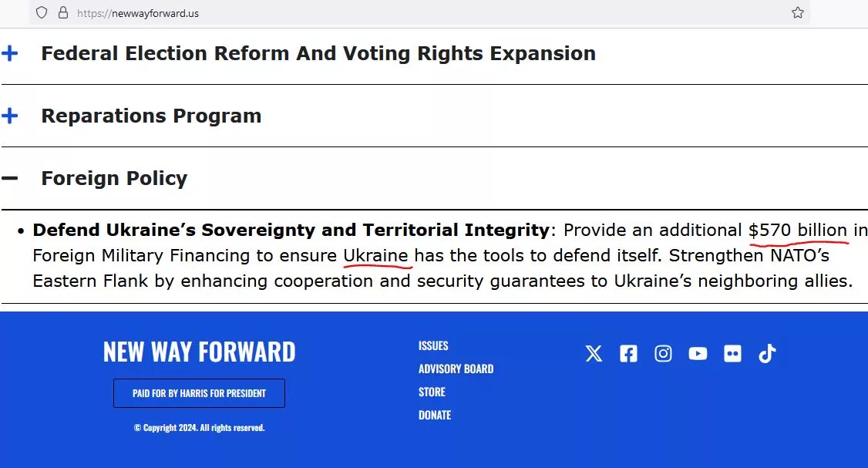Click the New Way Forward footer logo
This screenshot has height=468, width=868.
(x=199, y=352)
